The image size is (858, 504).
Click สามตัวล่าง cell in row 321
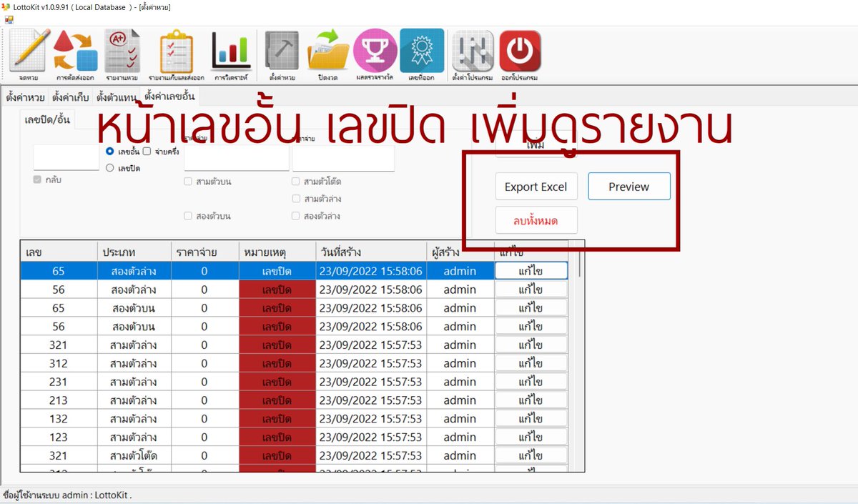click(134, 345)
